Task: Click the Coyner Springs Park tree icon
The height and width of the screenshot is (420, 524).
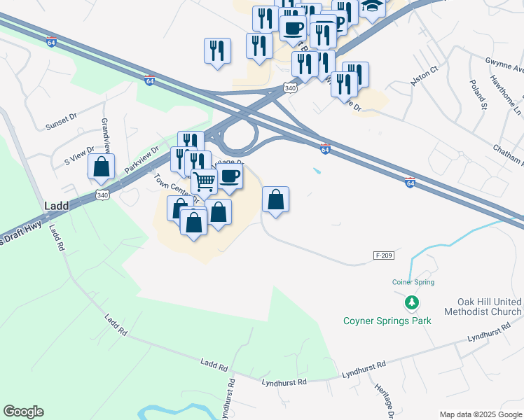Action: (x=412, y=303)
